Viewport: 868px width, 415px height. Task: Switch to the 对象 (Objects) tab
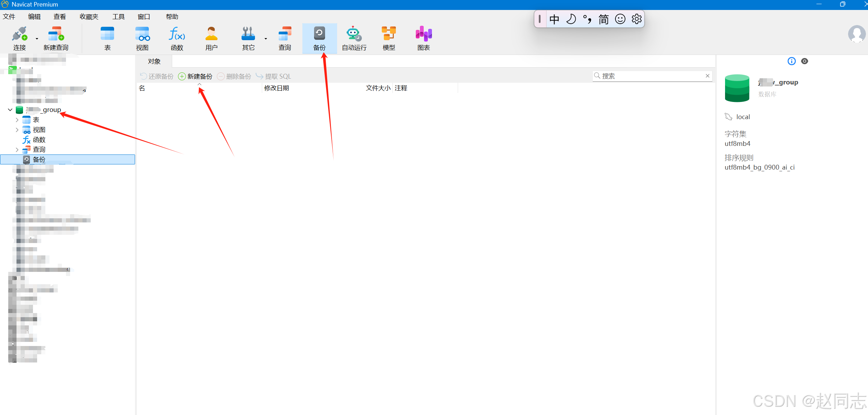154,61
